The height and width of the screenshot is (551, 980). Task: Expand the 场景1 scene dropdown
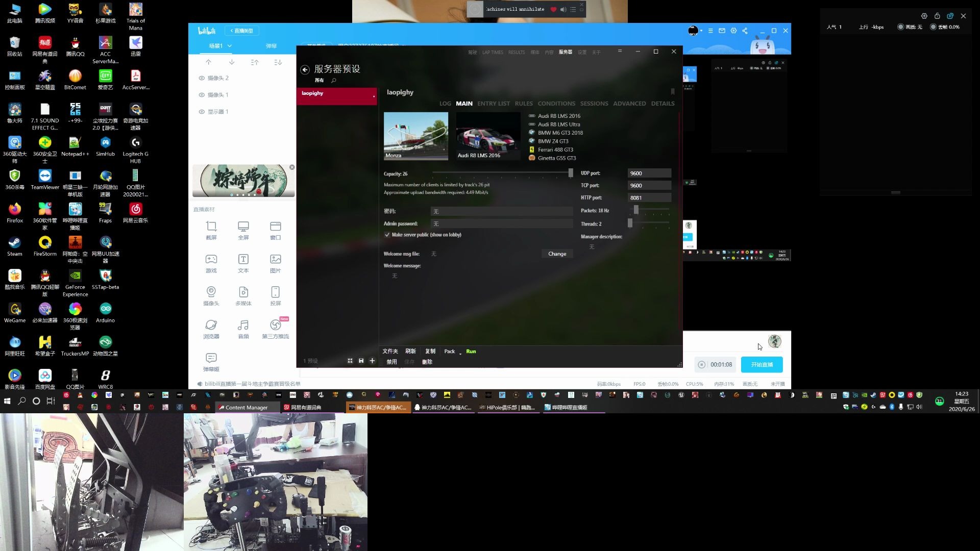click(230, 46)
